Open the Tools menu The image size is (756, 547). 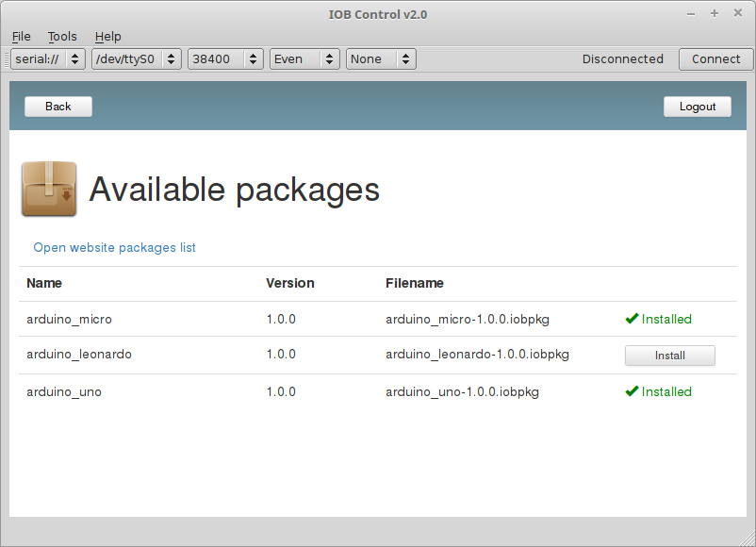coord(62,37)
